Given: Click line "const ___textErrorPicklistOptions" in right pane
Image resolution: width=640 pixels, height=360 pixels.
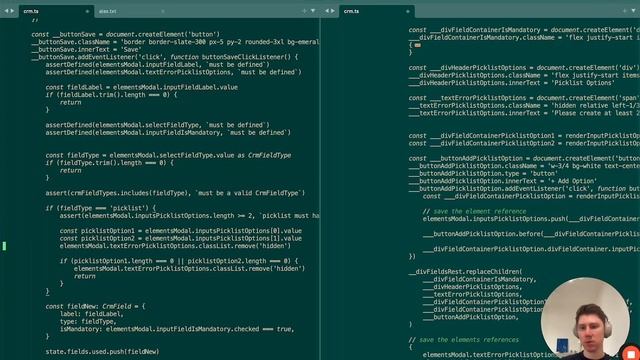Looking at the screenshot, I should click(524, 98).
